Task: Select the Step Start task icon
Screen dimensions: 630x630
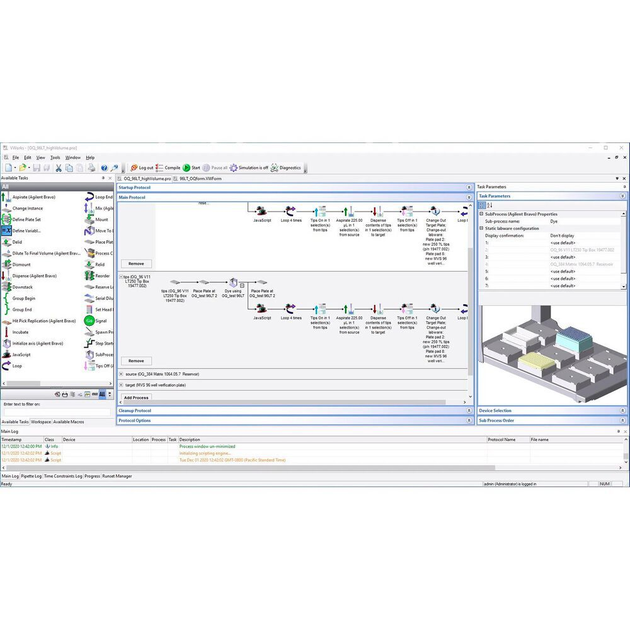Action: tap(89, 343)
